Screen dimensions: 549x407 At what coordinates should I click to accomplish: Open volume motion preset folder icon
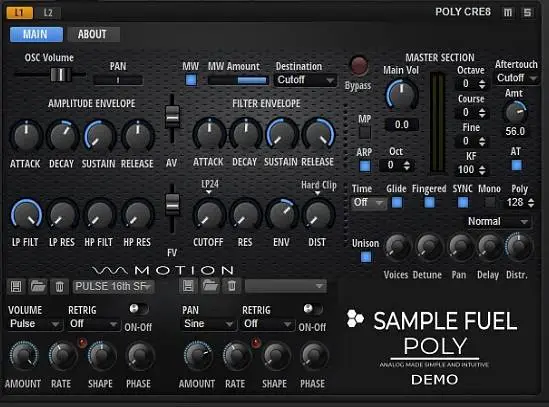38,287
